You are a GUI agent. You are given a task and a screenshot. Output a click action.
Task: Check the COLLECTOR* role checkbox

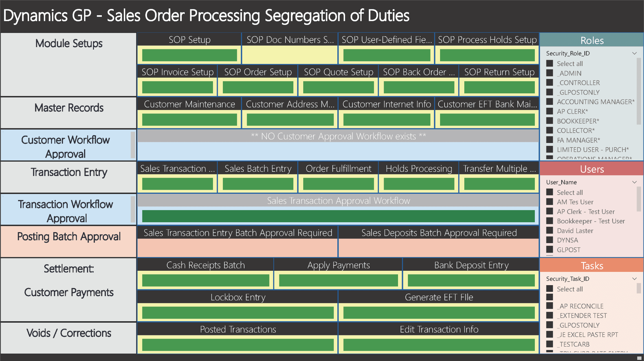point(550,130)
